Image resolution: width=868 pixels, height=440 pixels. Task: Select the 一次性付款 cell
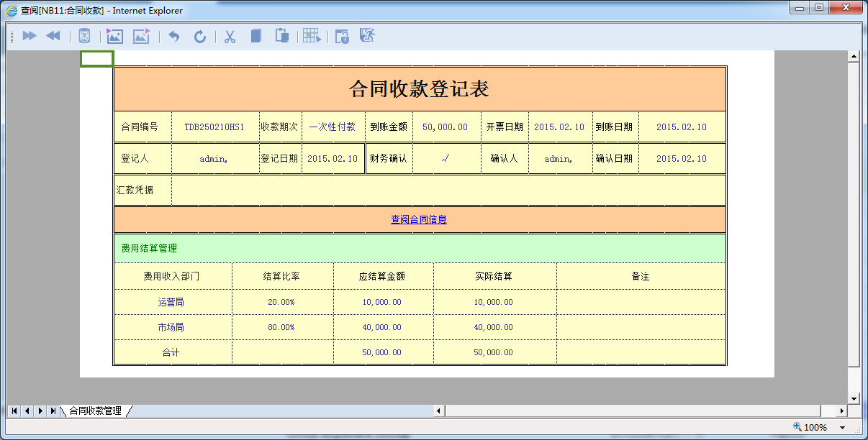333,127
